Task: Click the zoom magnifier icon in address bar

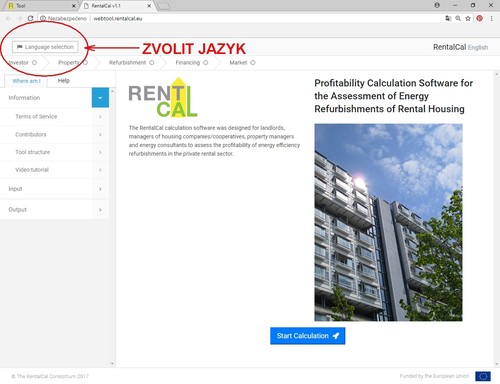Action: tap(458, 18)
